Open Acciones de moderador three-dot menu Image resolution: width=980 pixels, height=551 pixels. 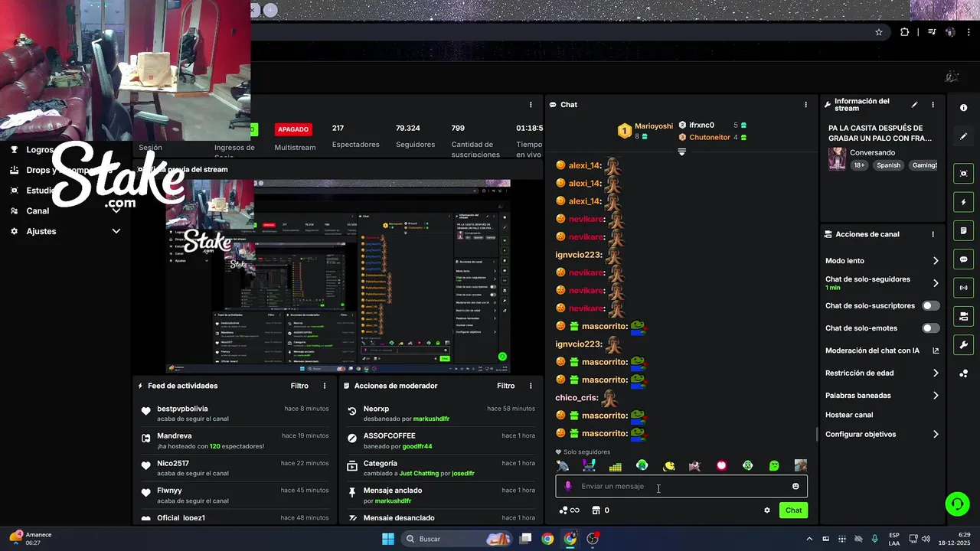[x=531, y=386]
